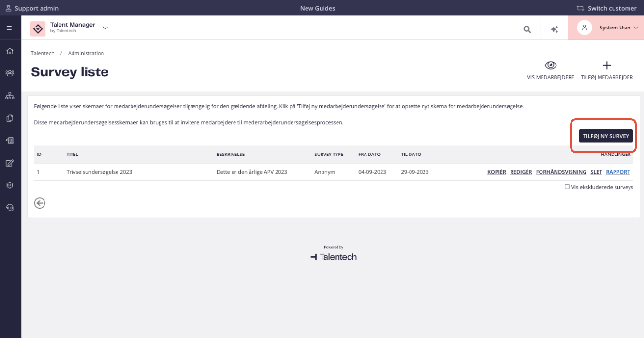Open the organization chart icon in sidebar
The image size is (644, 338).
[10, 96]
